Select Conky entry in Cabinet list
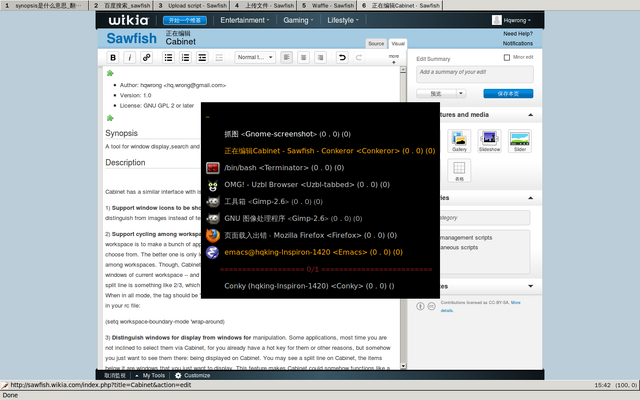 point(309,286)
